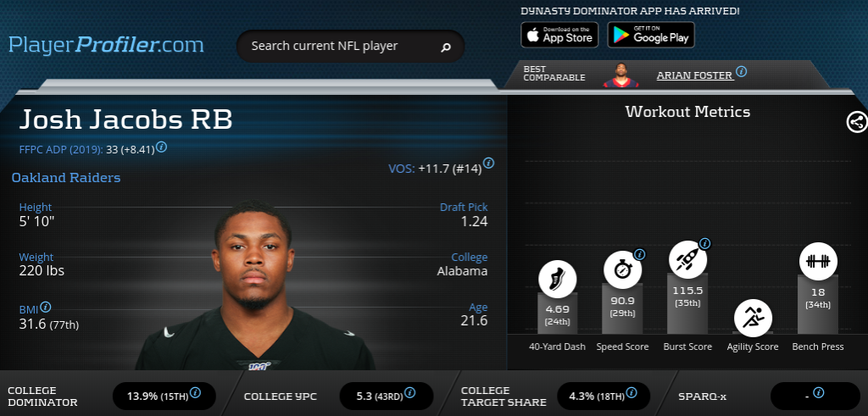Go to PlayerProfiler.com home logo
The image size is (868, 416).
tap(106, 45)
